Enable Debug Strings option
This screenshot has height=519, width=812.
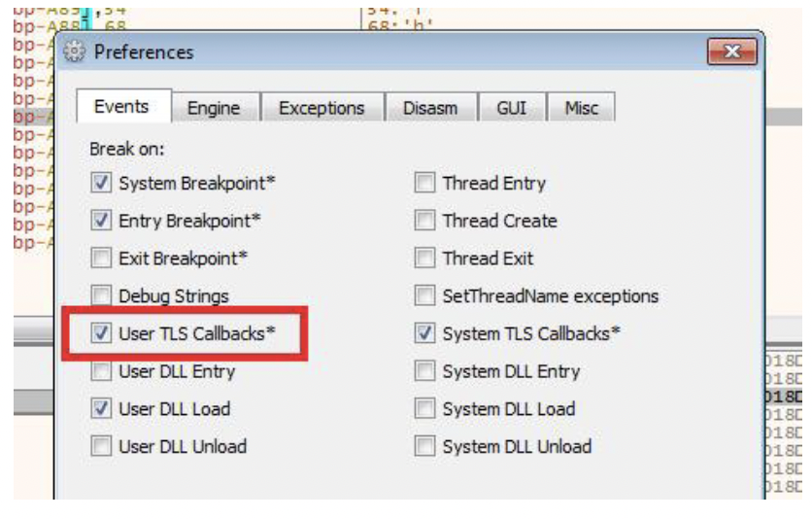tap(101, 295)
